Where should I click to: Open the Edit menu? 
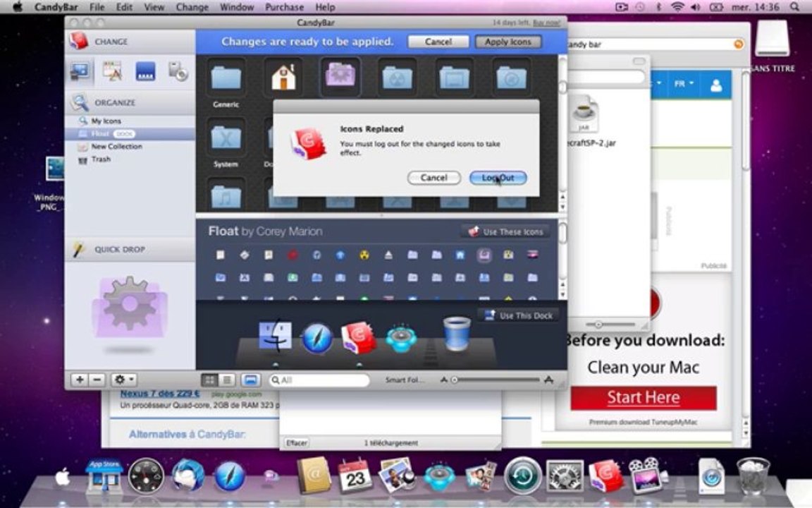click(124, 7)
